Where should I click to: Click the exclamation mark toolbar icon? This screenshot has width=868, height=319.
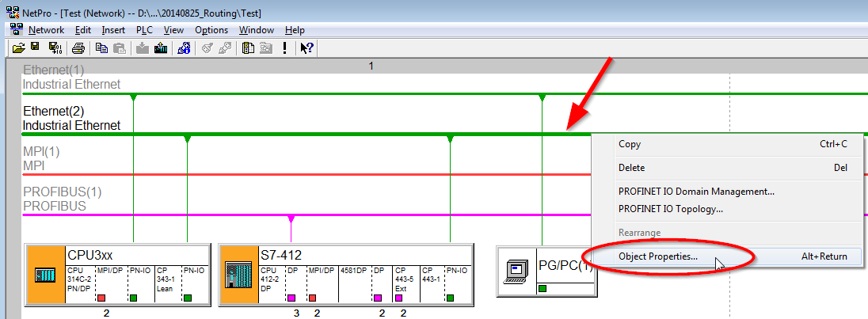pyautogui.click(x=284, y=48)
